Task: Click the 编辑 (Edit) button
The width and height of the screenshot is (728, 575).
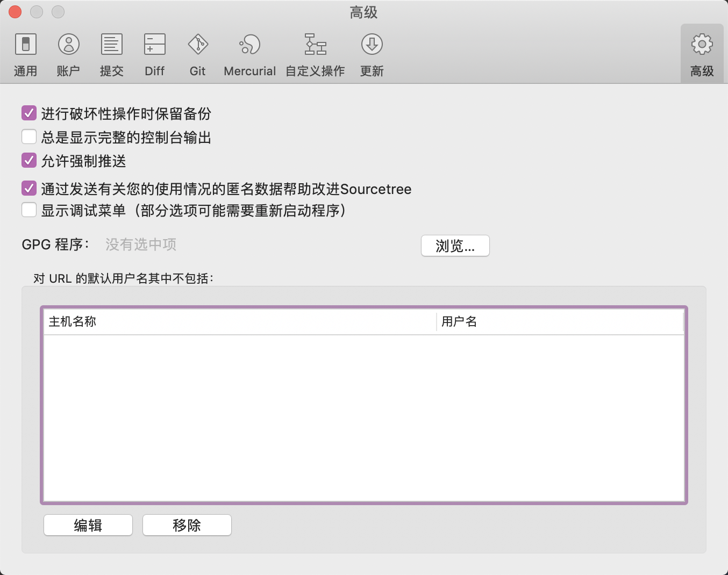Action: (88, 525)
